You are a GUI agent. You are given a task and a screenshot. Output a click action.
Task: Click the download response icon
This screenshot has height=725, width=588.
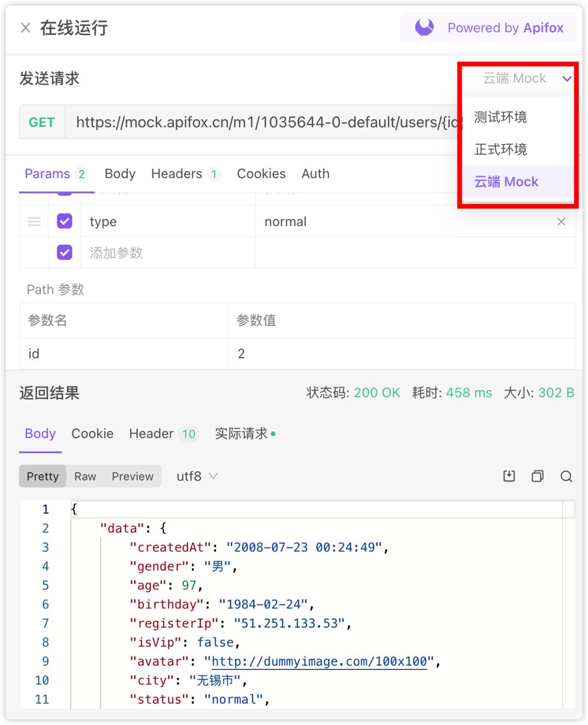click(x=509, y=476)
